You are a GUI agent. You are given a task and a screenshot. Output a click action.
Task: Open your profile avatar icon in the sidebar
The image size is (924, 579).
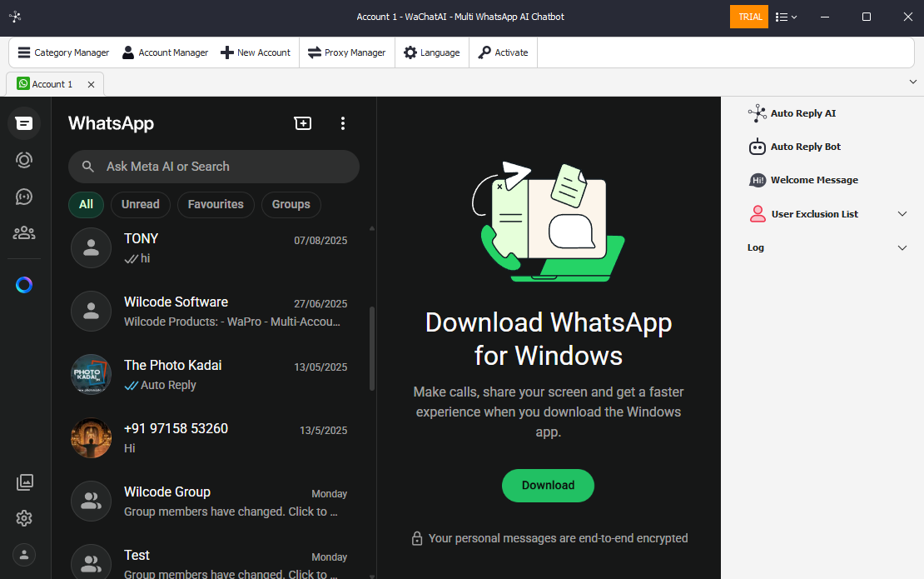[23, 554]
